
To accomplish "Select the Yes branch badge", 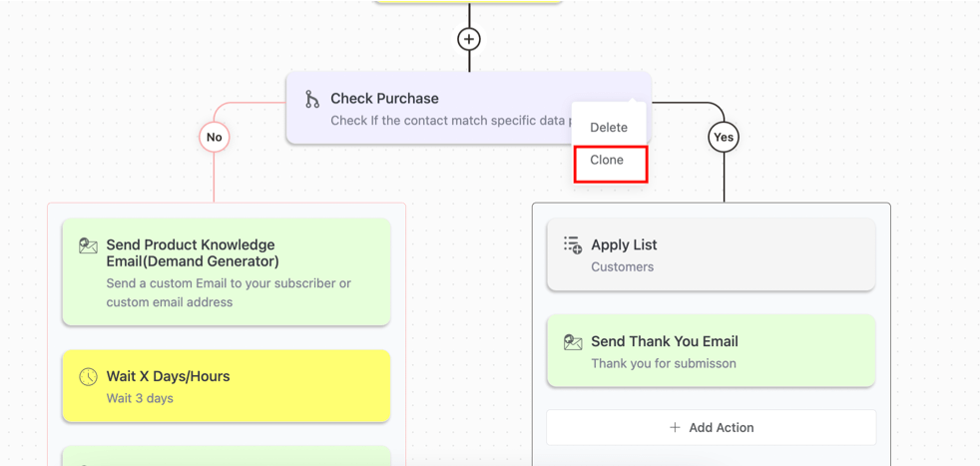I will tap(724, 137).
